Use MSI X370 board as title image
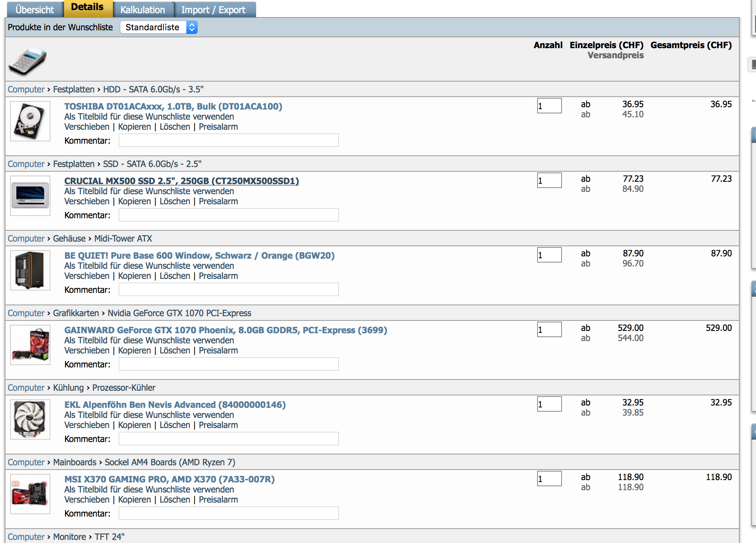This screenshot has width=756, height=543. pos(149,489)
